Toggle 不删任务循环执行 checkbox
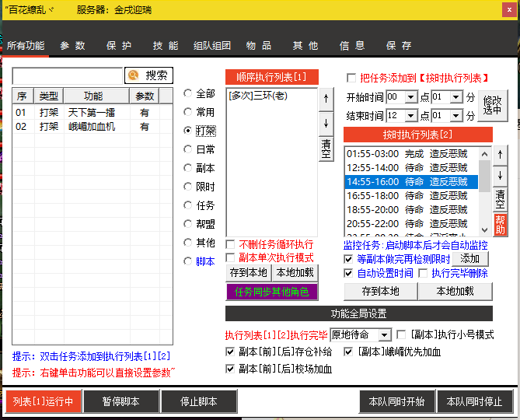 [230, 244]
